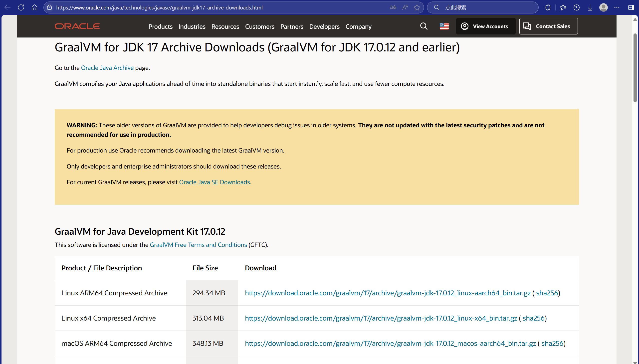Select 'Linux ARM64 Compressed Archive' text
Viewport: 639px width, 364px height.
coord(114,293)
